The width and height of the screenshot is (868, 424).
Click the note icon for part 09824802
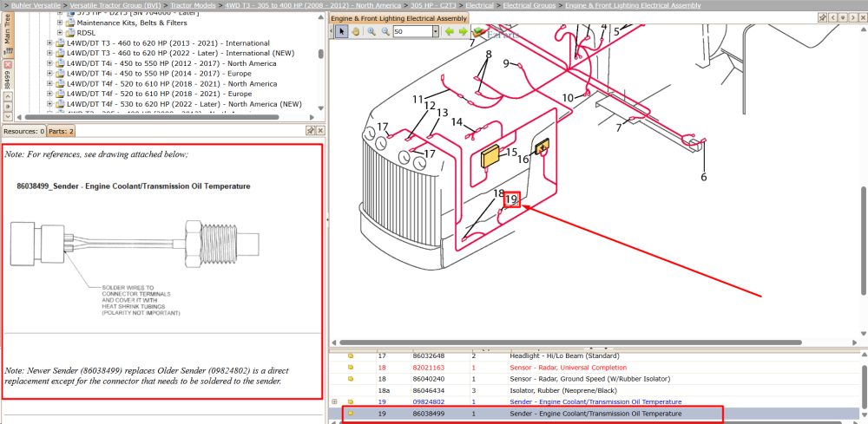pos(351,401)
